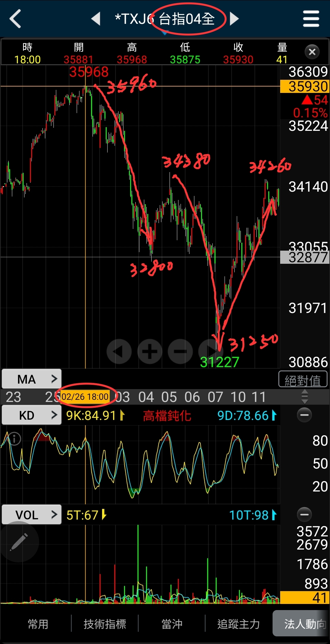Collapse the VOL indicator panel
This screenshot has height=644, width=330.
point(304,514)
